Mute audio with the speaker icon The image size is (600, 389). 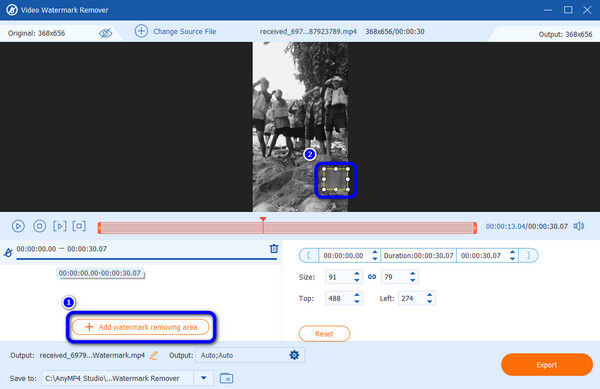tap(579, 226)
